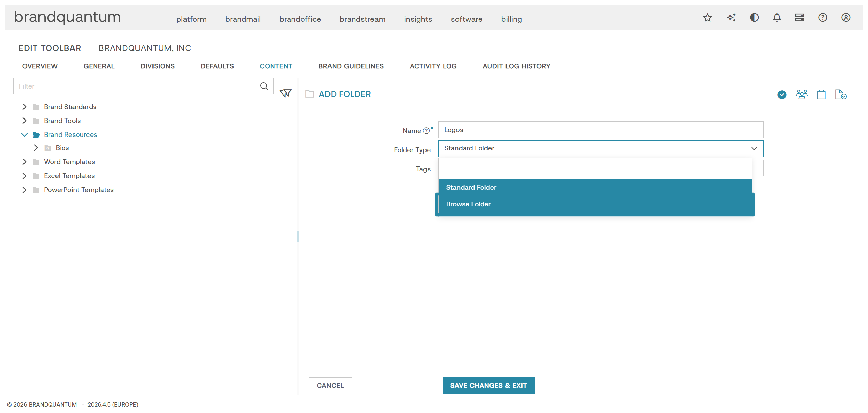Screen dimensions: 868x413
Task: Open the Divisions tab
Action: pos(158,66)
